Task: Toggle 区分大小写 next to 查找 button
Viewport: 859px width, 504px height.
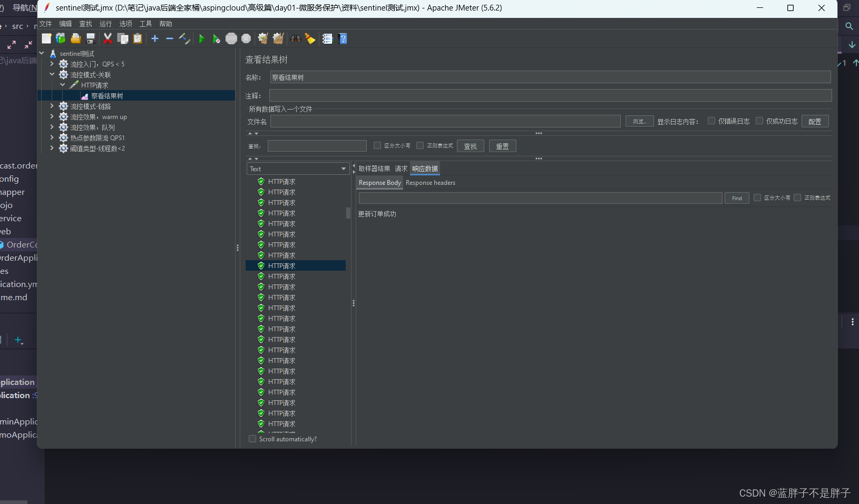Action: tap(377, 145)
